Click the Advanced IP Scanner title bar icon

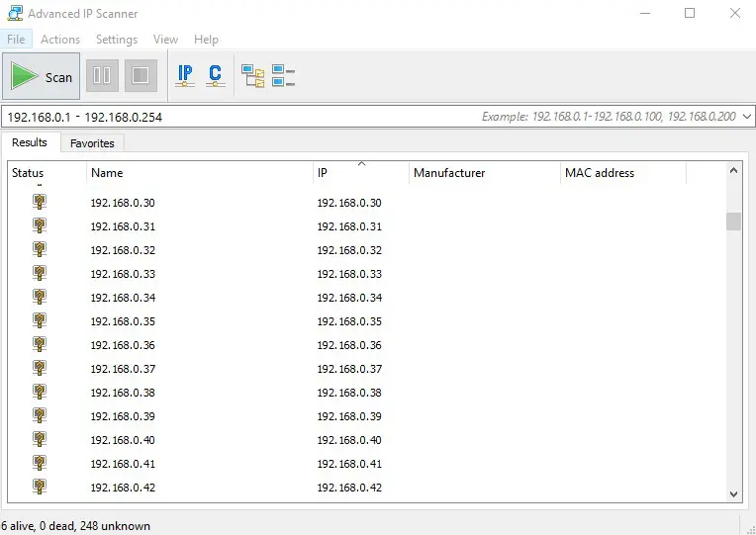tap(15, 13)
